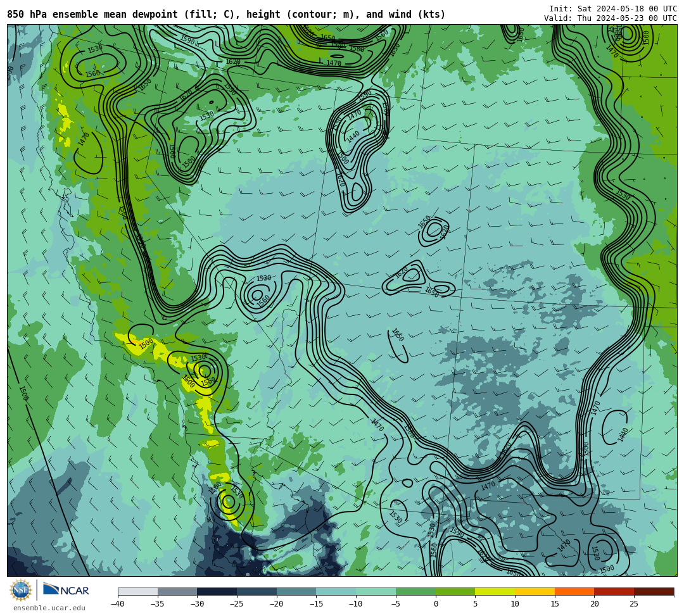
Task: Click the positive 5 colorbar tick label
Action: click(x=475, y=604)
